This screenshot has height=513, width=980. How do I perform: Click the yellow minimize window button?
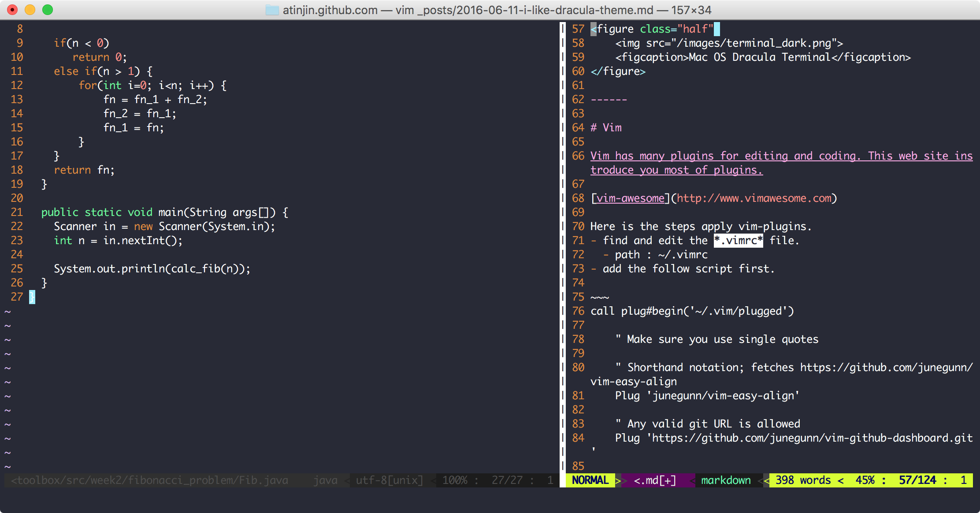(x=30, y=10)
